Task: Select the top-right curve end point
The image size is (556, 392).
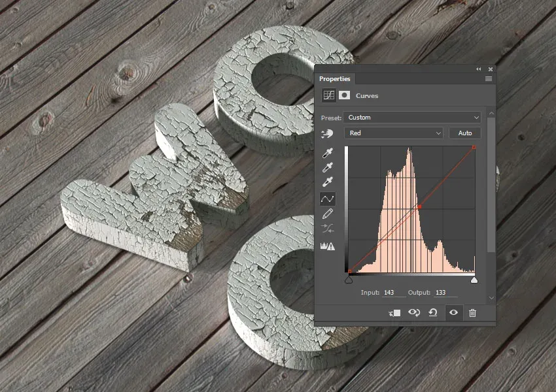Action: 474,147
